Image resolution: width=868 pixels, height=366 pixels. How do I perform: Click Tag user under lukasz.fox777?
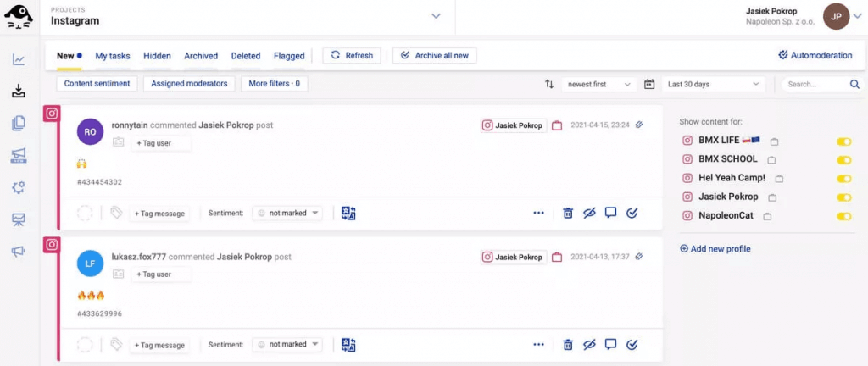tap(161, 274)
